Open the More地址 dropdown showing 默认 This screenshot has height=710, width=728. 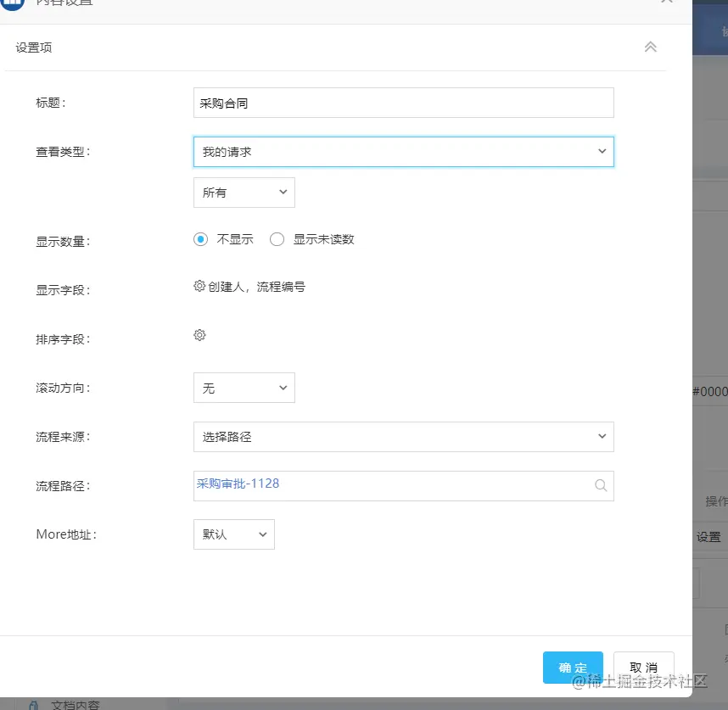(x=234, y=534)
